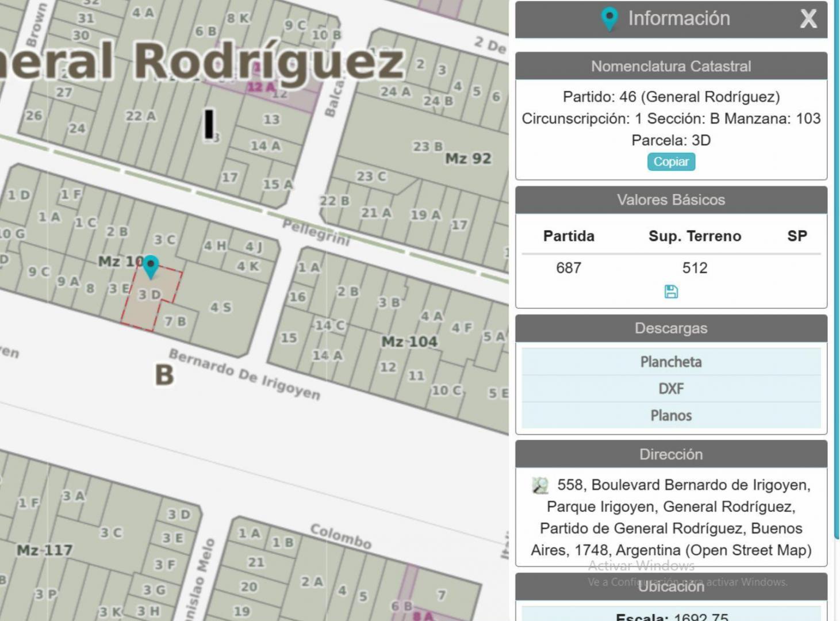
Task: Click parcel 10 C in Mz 104
Action: coord(447,390)
